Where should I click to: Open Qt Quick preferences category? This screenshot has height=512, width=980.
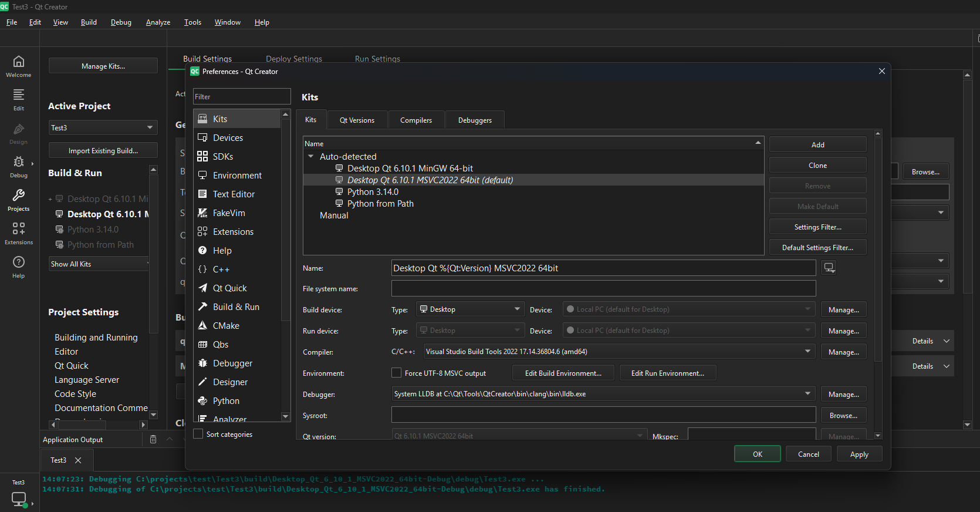[229, 288]
